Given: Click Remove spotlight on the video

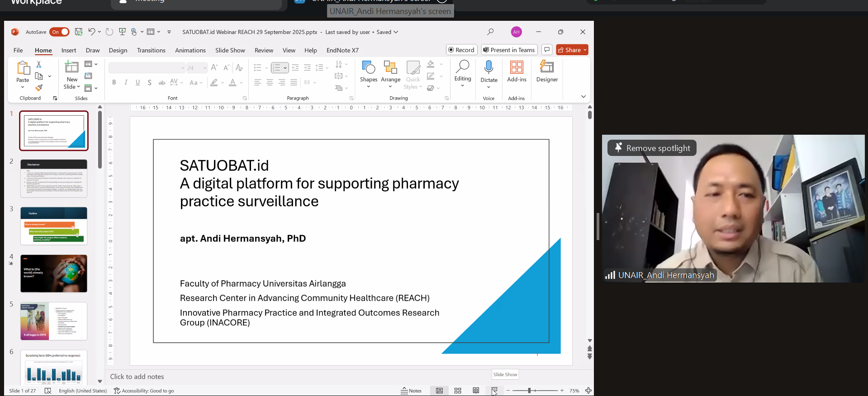Looking at the screenshot, I should [652, 148].
